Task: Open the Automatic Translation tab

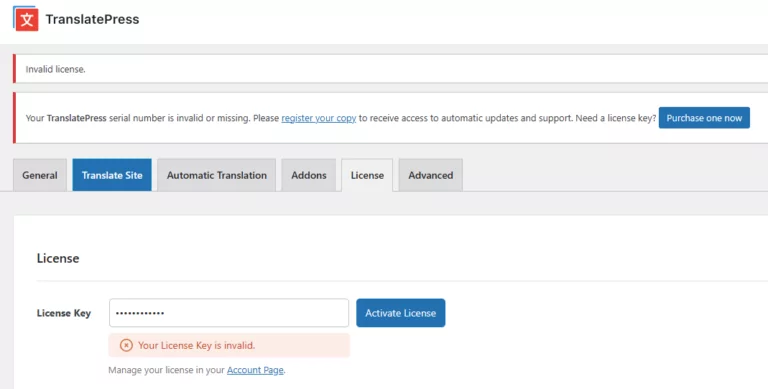Action: [216, 175]
